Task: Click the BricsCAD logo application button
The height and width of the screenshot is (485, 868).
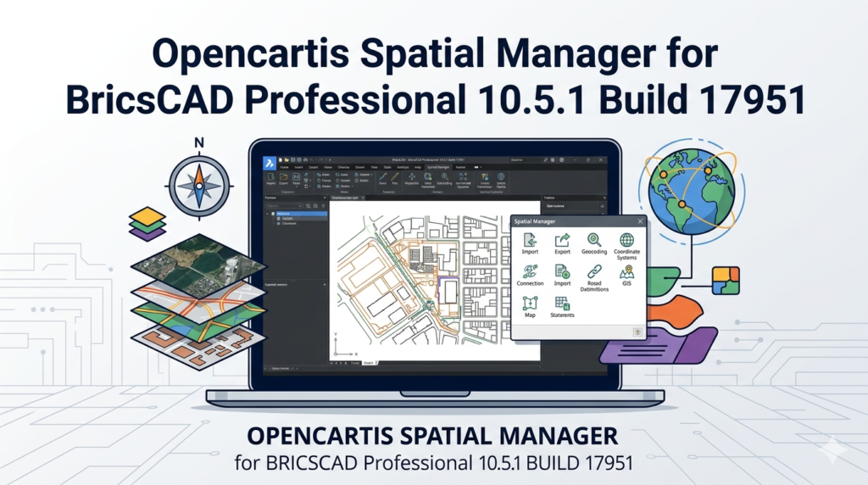Action: [x=270, y=164]
